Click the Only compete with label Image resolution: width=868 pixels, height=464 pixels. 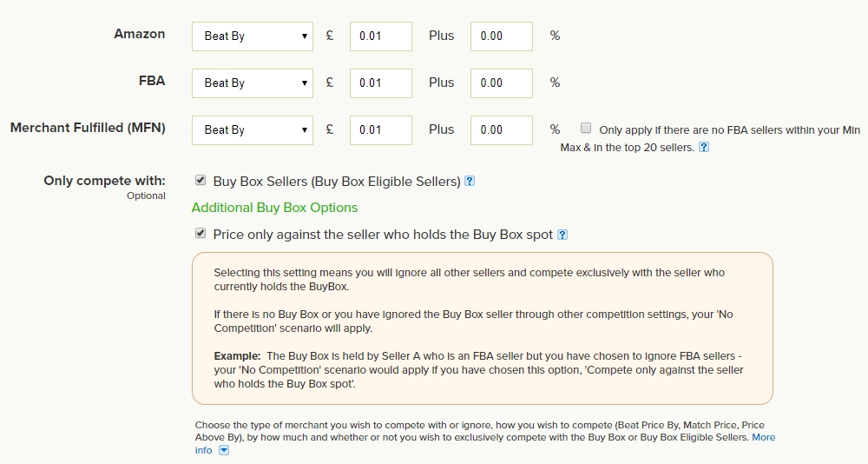click(x=104, y=181)
